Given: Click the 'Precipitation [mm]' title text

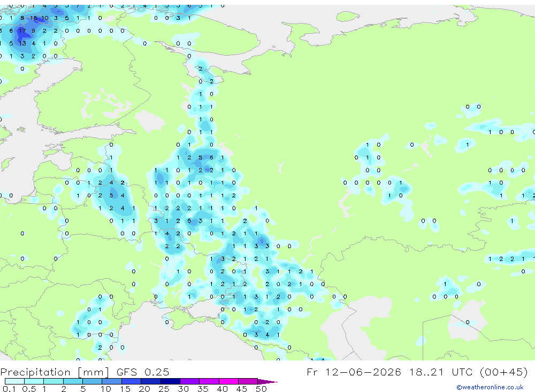Looking at the screenshot, I should [x=55, y=372].
